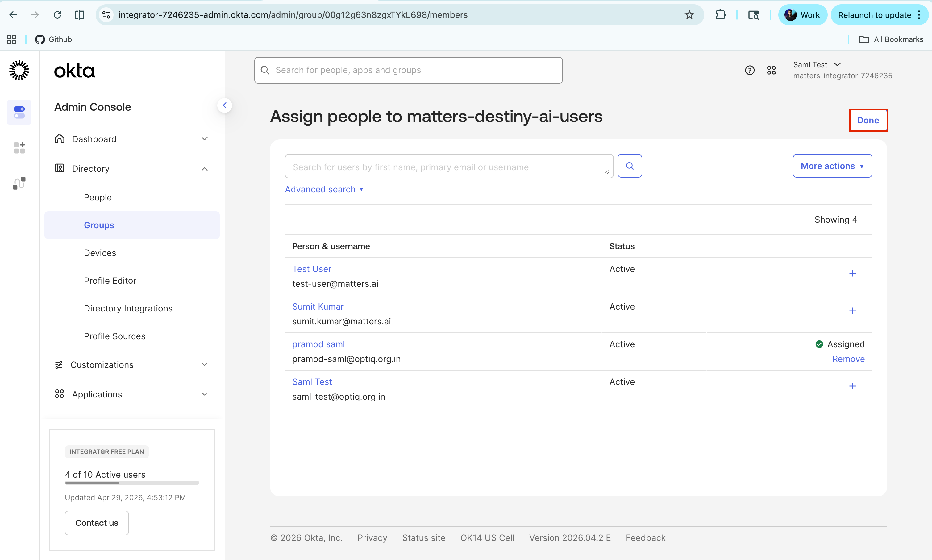The height and width of the screenshot is (560, 932).
Task: Open pramod saml profile link
Action: (318, 344)
